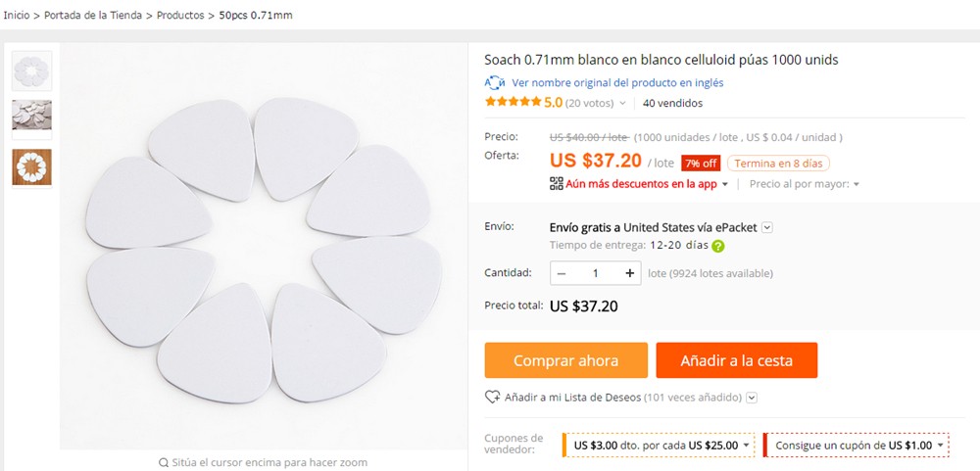This screenshot has width=980, height=471.
Task: Open the ePacket shipping method dropdown
Action: (767, 227)
